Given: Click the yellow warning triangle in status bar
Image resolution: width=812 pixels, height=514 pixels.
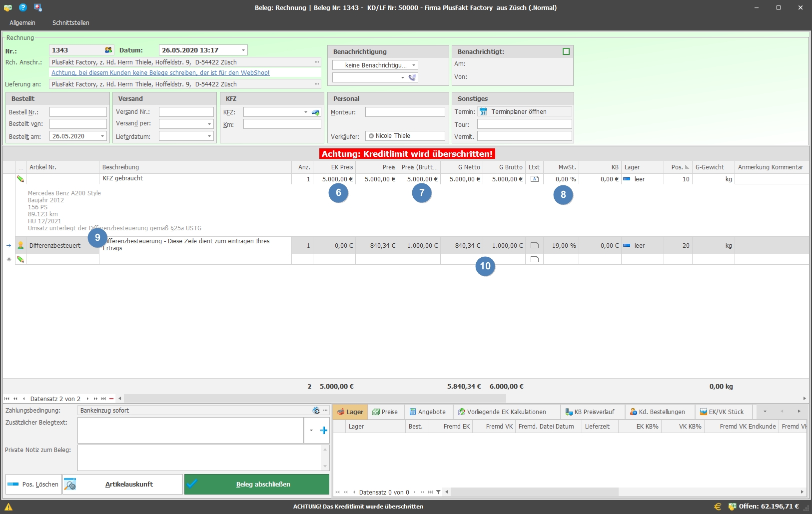Looking at the screenshot, I should point(8,507).
